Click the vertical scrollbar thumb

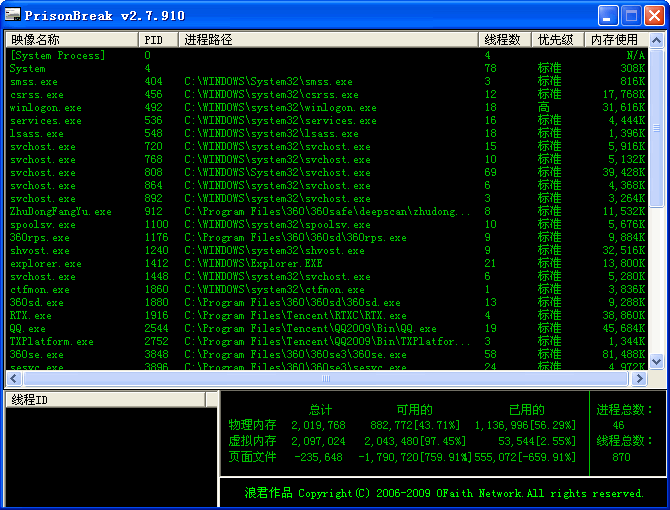click(x=656, y=128)
